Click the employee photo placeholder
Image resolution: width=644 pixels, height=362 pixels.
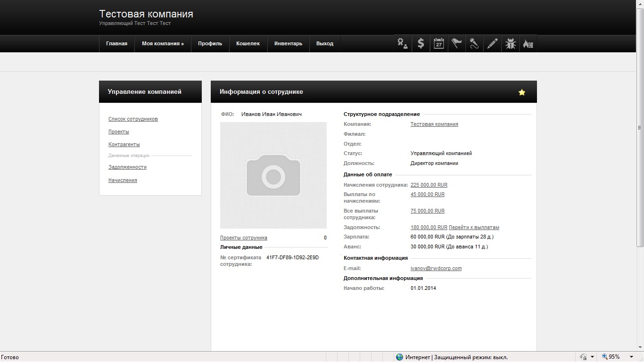coord(273,175)
